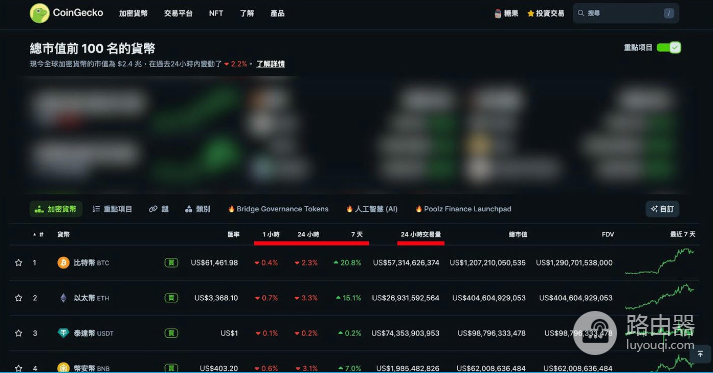Open the 加密貨幣 top menu
713x373 pixels.
pos(133,13)
